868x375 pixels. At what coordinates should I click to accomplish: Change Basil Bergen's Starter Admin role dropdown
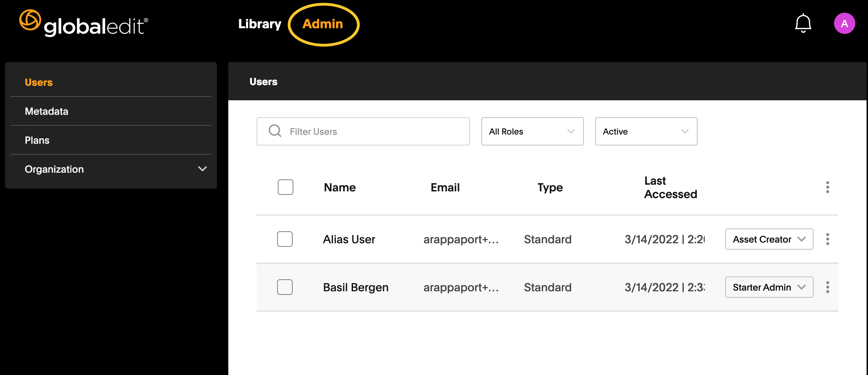point(769,287)
